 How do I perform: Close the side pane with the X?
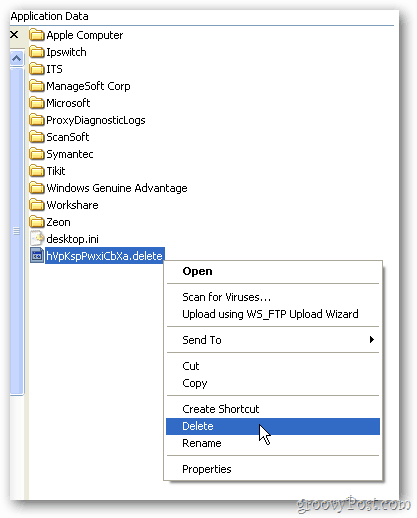[x=14, y=34]
